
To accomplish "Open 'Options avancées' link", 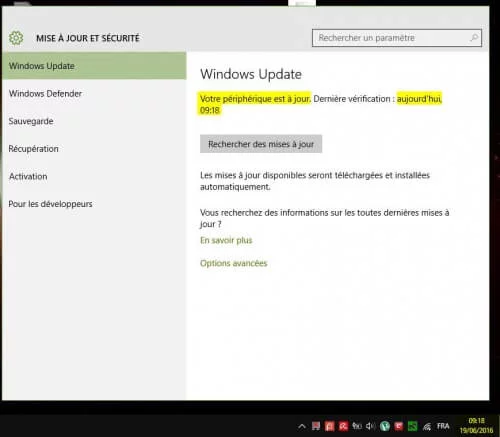I will [x=234, y=263].
